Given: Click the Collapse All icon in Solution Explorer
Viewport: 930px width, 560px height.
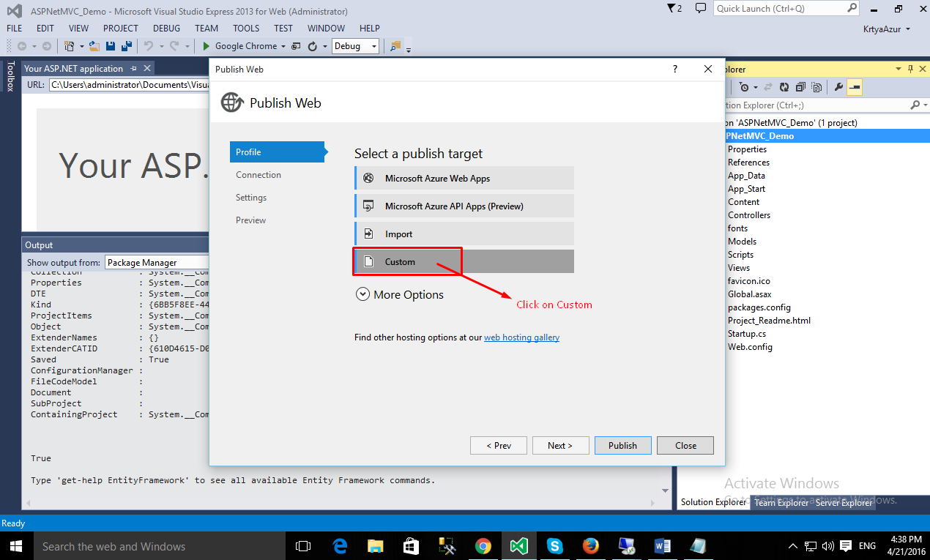Looking at the screenshot, I should click(x=800, y=87).
